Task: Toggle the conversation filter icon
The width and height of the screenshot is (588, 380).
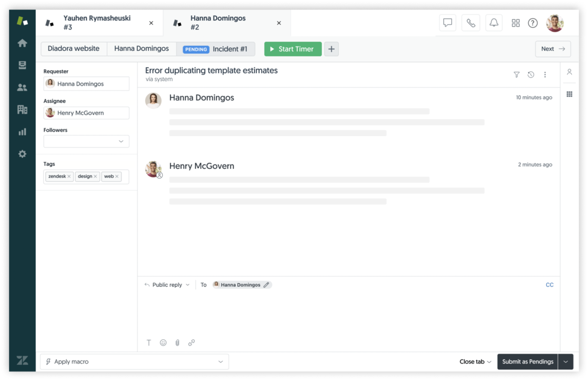Action: (517, 74)
